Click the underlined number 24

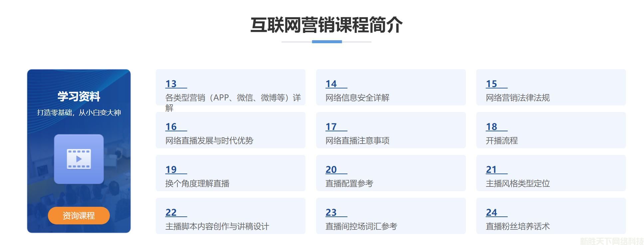point(491,212)
